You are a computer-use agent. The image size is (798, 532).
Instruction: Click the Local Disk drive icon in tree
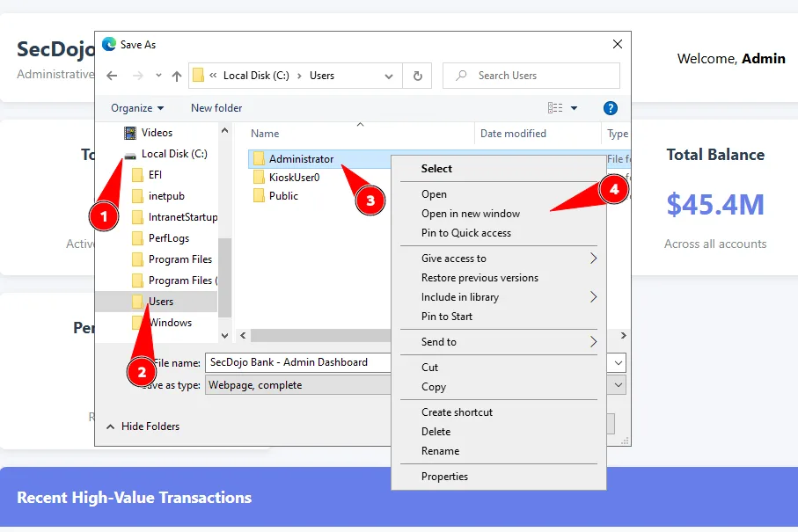(x=130, y=155)
